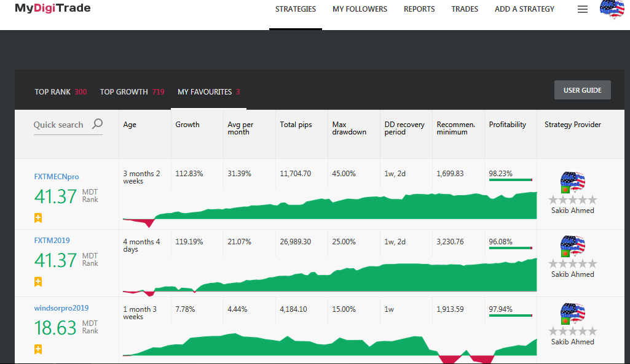Click the USER GUIDE button
Viewport: 630px width, 364px height.
point(583,90)
